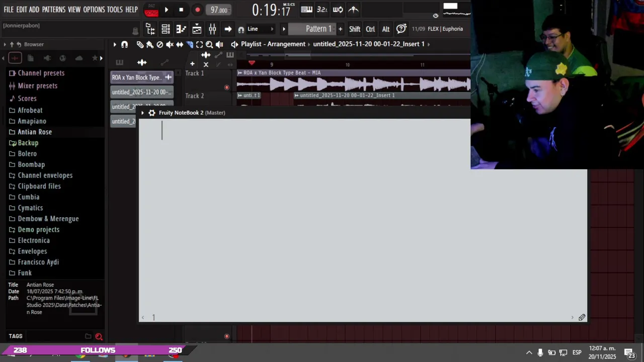Open the browser tree view button
Screen dimensions: 644x362
pyautogui.click(x=150, y=29)
